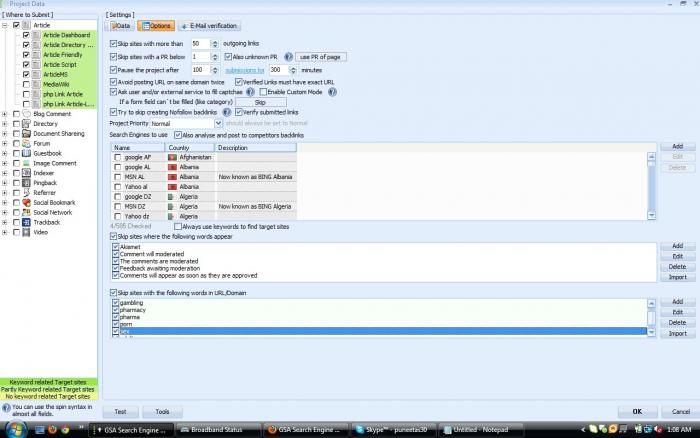Click the Blog Comment category icon
700x438 pixels.
(26, 114)
